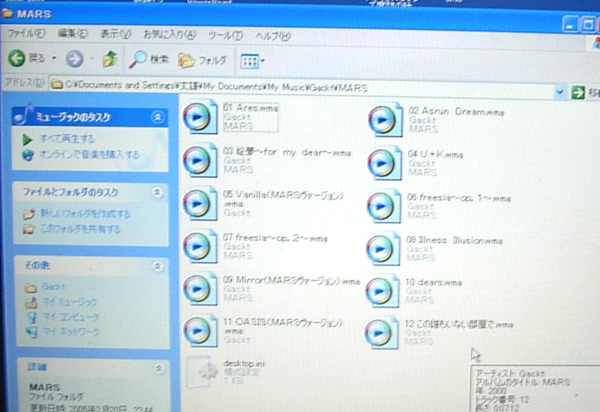Viewport: 600px width, 412px height.
Task: Open Search (検索) magnifier tool
Action: [138, 59]
